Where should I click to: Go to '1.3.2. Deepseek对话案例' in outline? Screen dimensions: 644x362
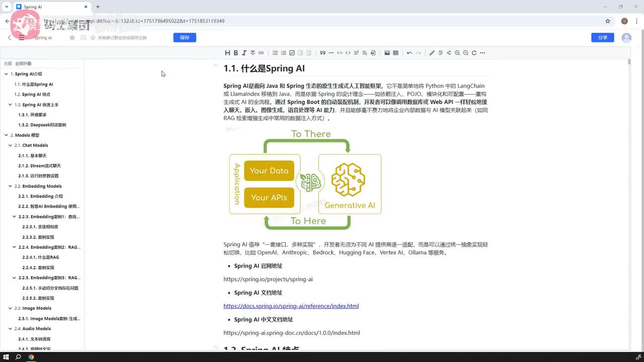pos(42,125)
